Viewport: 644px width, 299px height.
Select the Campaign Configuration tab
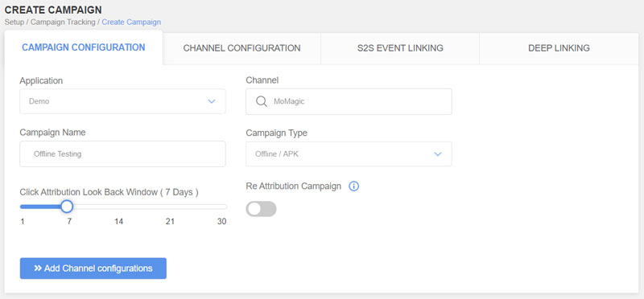84,47
